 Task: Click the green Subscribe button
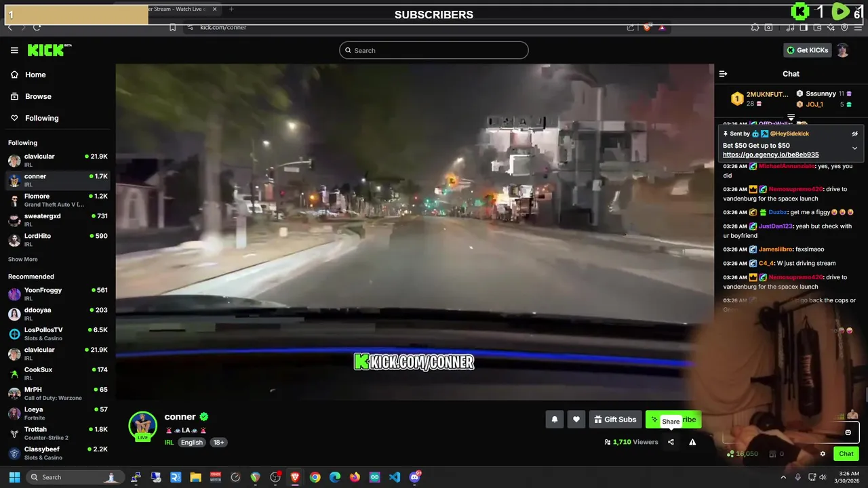click(673, 420)
